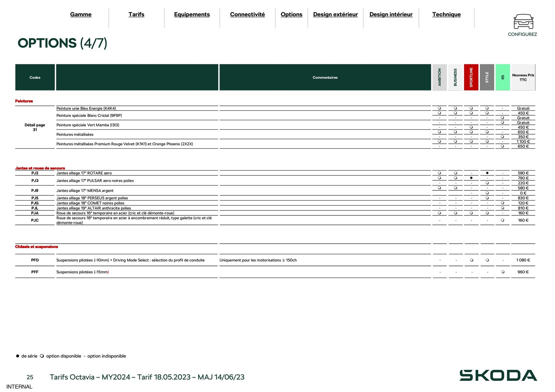
Task: Jump to Design extérieur section
Action: (336, 14)
